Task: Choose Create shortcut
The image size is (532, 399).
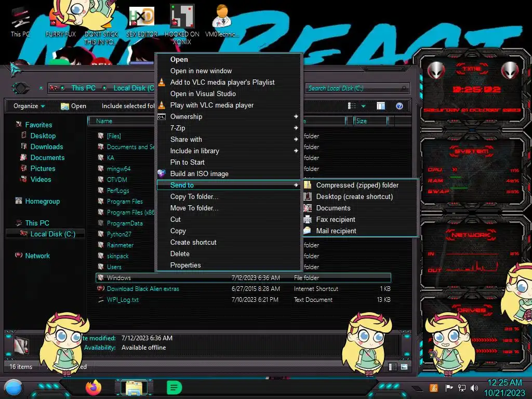Action: pyautogui.click(x=193, y=242)
